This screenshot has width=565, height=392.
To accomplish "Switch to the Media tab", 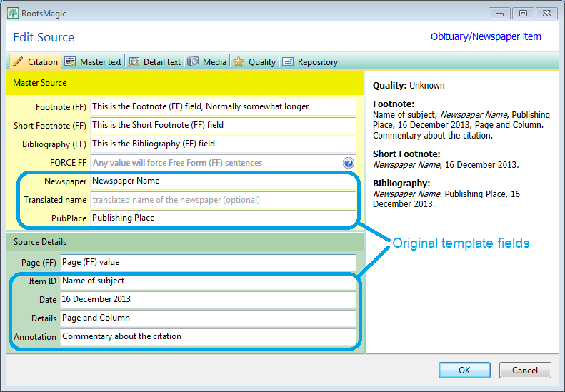I will click(207, 61).
